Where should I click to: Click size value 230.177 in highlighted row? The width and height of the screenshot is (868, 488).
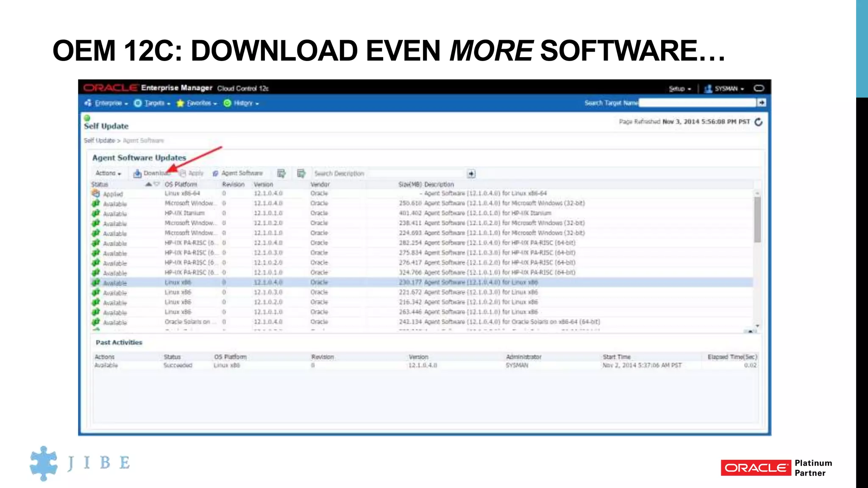point(410,282)
